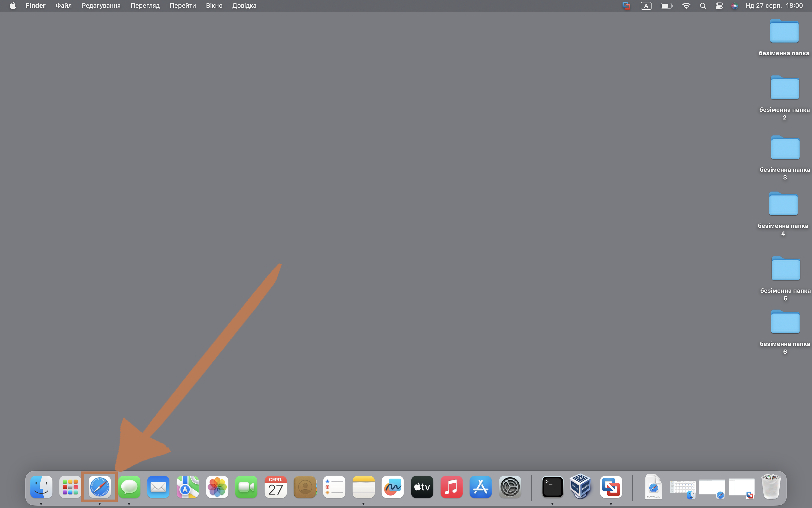Open the Apple menu
This screenshot has width=812, height=508.
point(13,6)
